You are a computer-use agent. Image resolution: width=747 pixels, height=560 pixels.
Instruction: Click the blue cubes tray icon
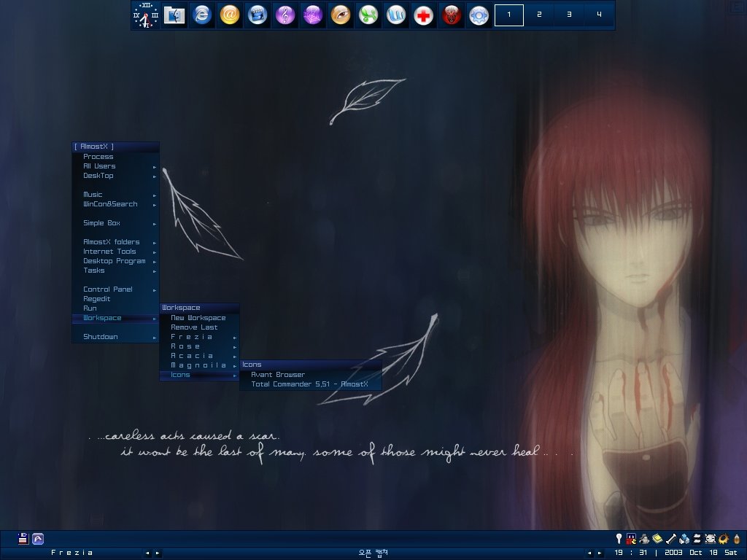point(684,539)
